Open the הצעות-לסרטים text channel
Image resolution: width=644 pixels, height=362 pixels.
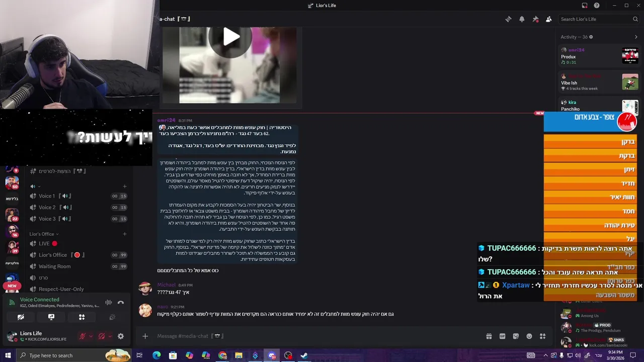tap(78, 171)
